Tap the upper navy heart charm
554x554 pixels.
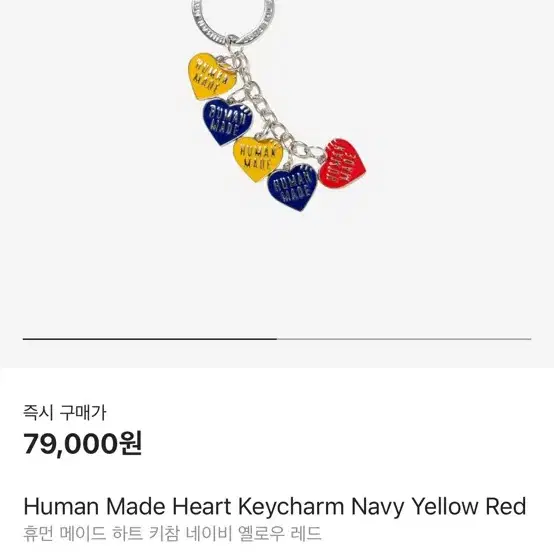click(x=227, y=122)
